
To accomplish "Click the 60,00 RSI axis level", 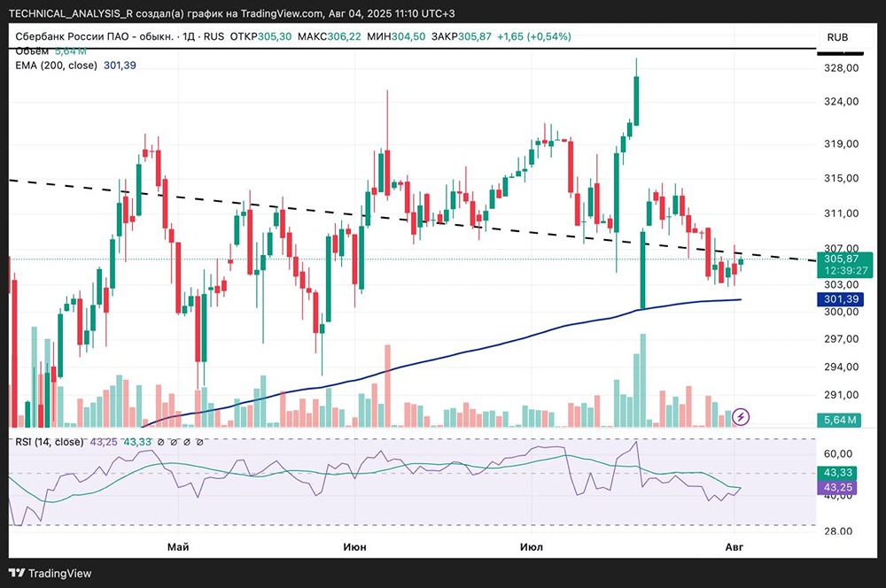I will point(838,454).
